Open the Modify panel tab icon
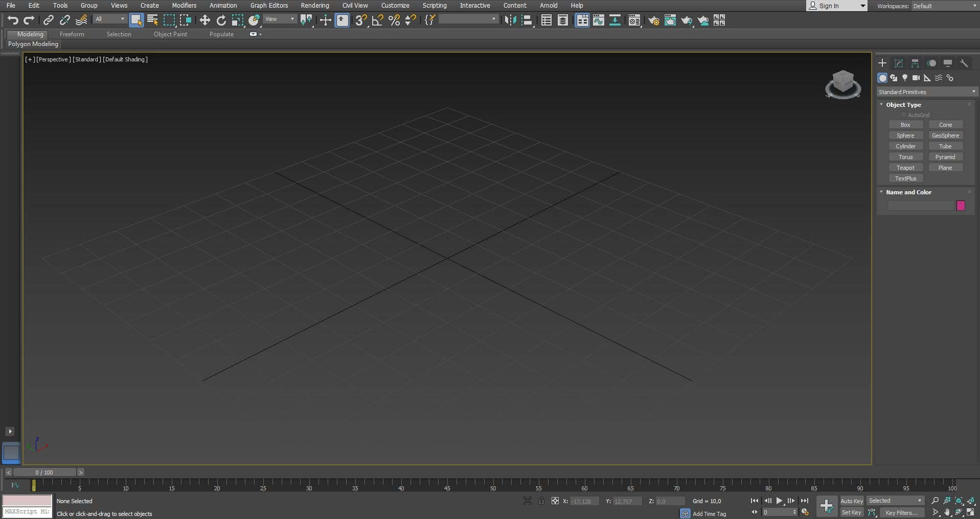The image size is (980, 519). pos(898,63)
